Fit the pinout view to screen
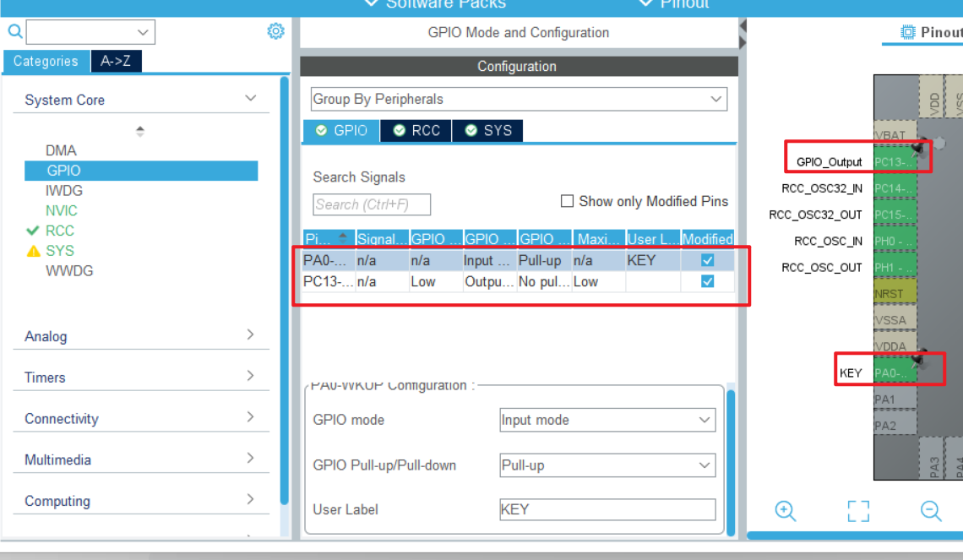The height and width of the screenshot is (560, 963). pos(858,511)
